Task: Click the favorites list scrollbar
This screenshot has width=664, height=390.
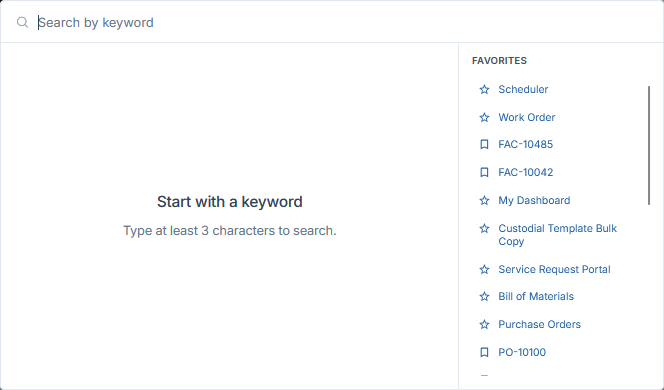Action: [x=649, y=146]
